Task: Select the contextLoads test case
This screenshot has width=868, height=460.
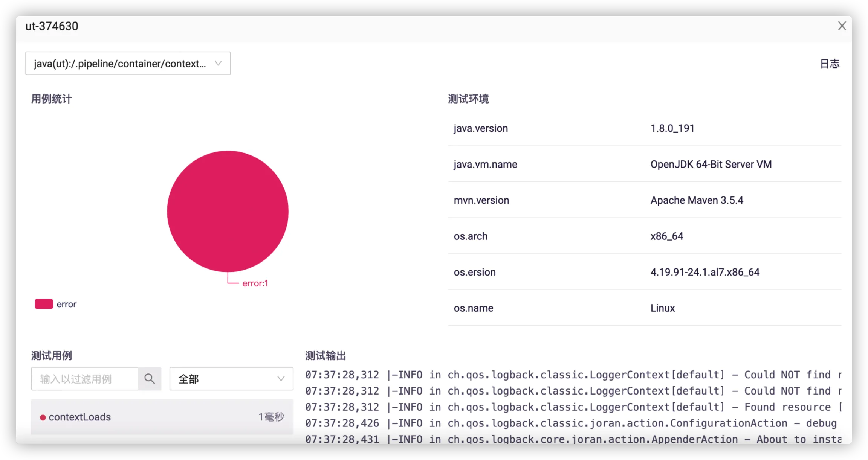Action: coord(80,417)
